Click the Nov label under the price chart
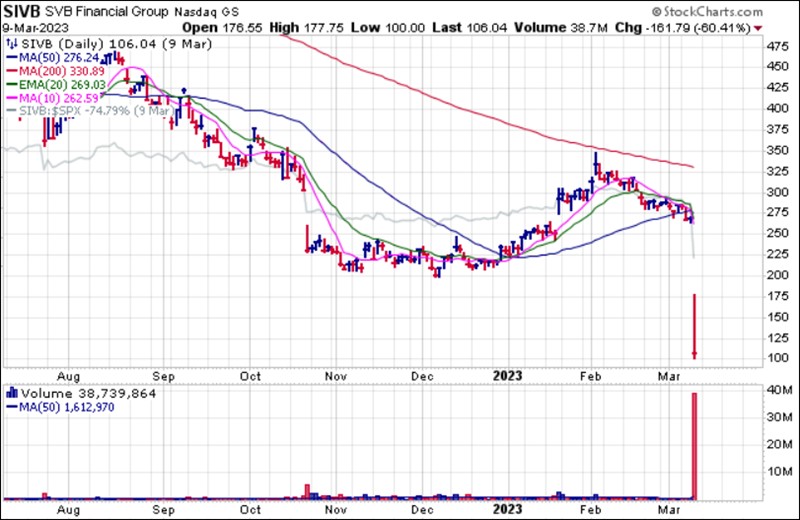 click(336, 377)
